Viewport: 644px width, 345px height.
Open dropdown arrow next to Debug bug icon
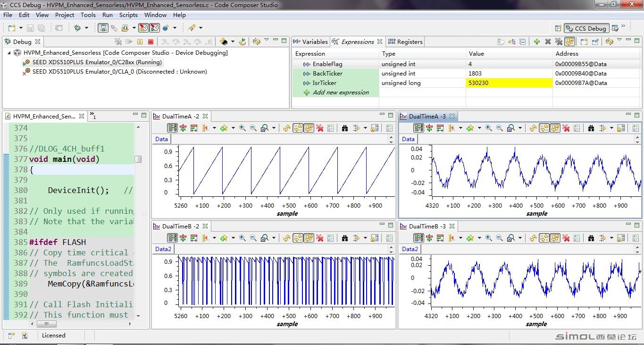(x=86, y=28)
